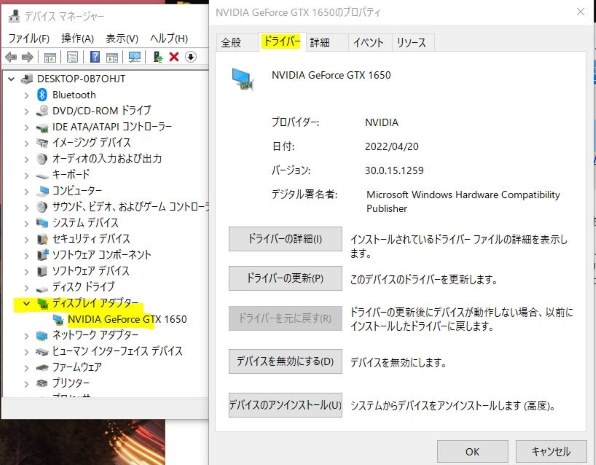Image resolution: width=596 pixels, height=465 pixels.
Task: Collapse the DESKTOP-0B7OHJT root node
Action: click(11, 79)
